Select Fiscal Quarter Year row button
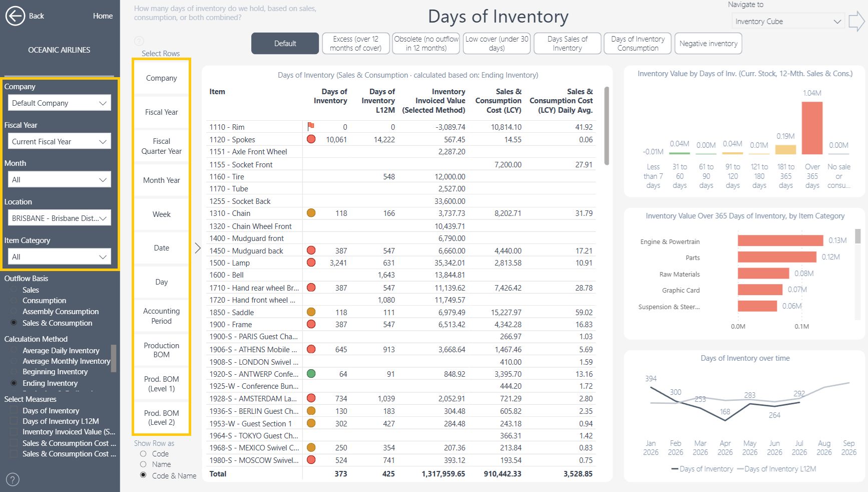Screen dimensions: 868x492 point(161,146)
